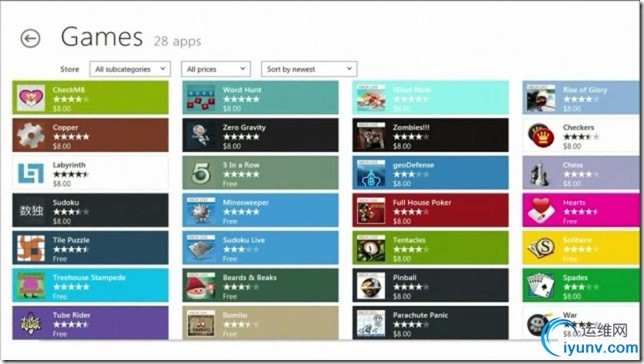Click the Checkers crown icon
This screenshot has width=644, height=364.
pyautogui.click(x=541, y=136)
